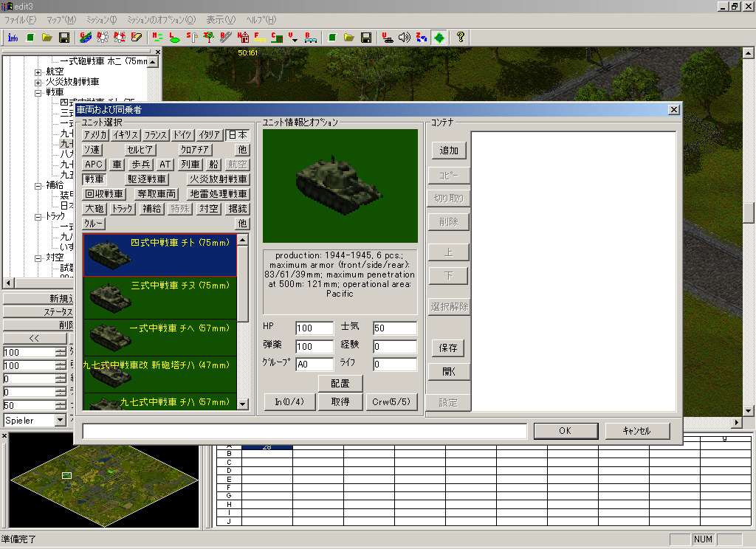
Task: Select the F fence tool
Action: (x=259, y=38)
